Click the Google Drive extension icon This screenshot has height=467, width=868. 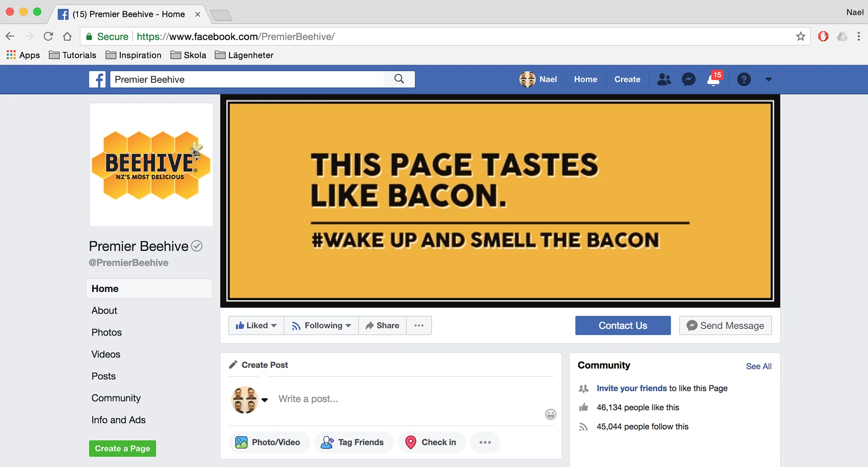coord(842,36)
